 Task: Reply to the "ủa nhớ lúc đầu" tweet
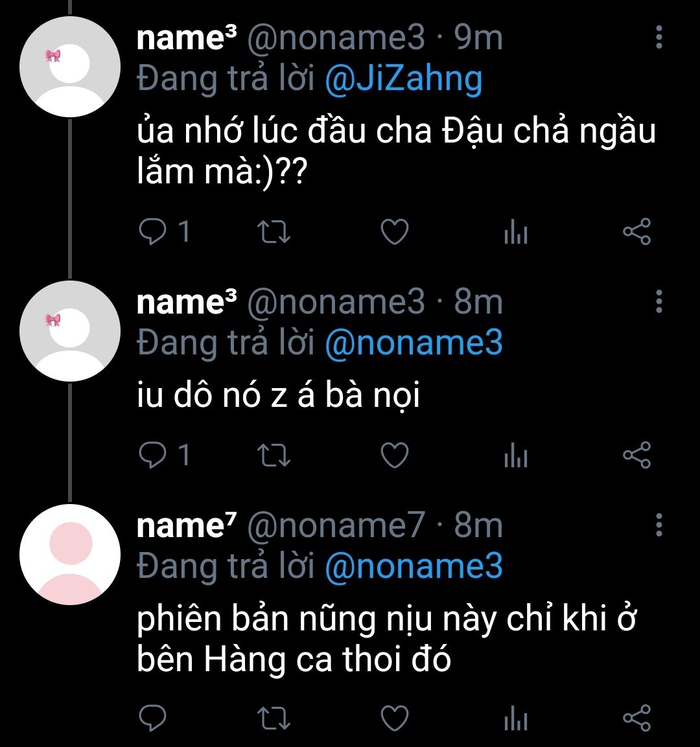[153, 231]
